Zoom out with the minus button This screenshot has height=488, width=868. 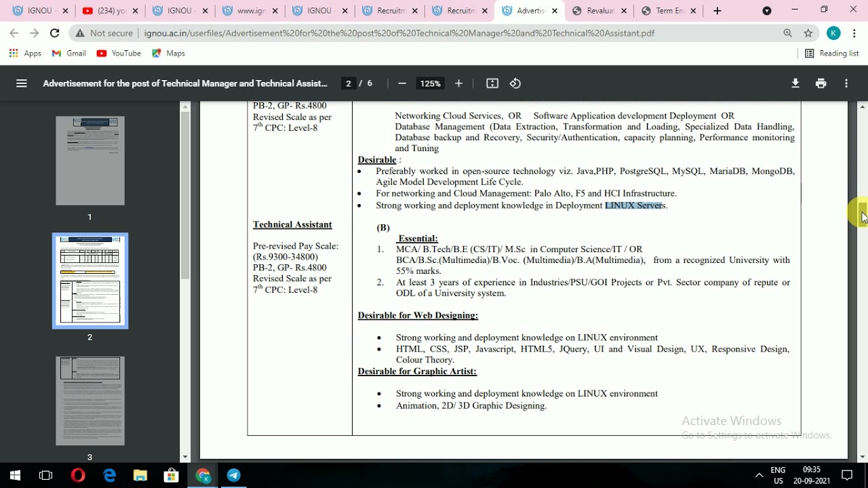[x=402, y=83]
